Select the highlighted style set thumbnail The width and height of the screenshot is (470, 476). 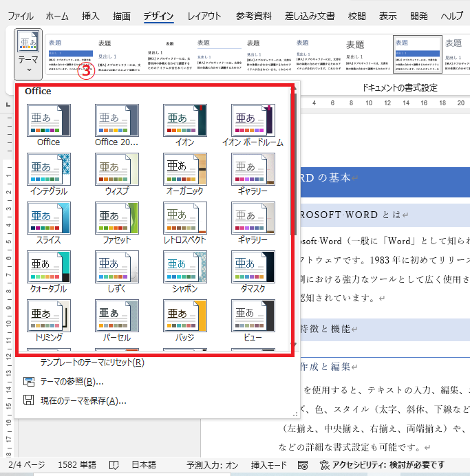[418, 54]
